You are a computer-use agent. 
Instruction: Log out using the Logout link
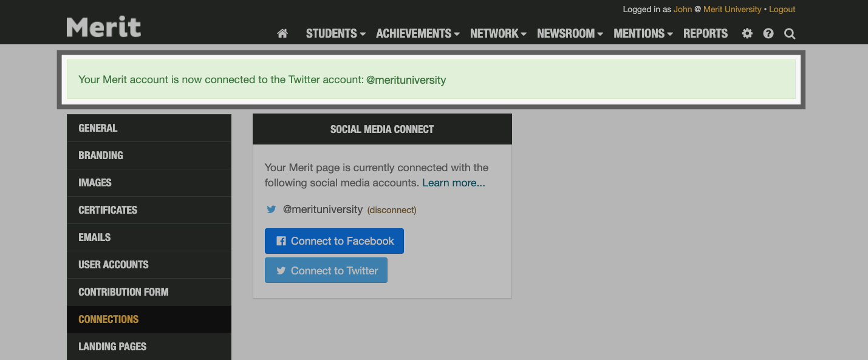point(782,9)
